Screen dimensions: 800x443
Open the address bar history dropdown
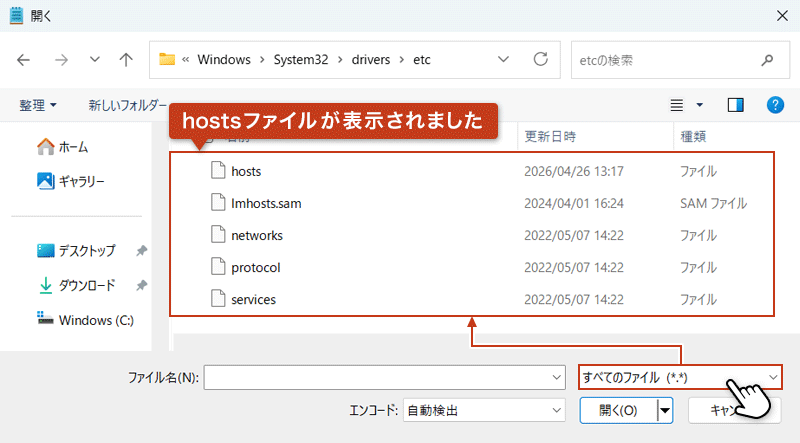click(503, 59)
